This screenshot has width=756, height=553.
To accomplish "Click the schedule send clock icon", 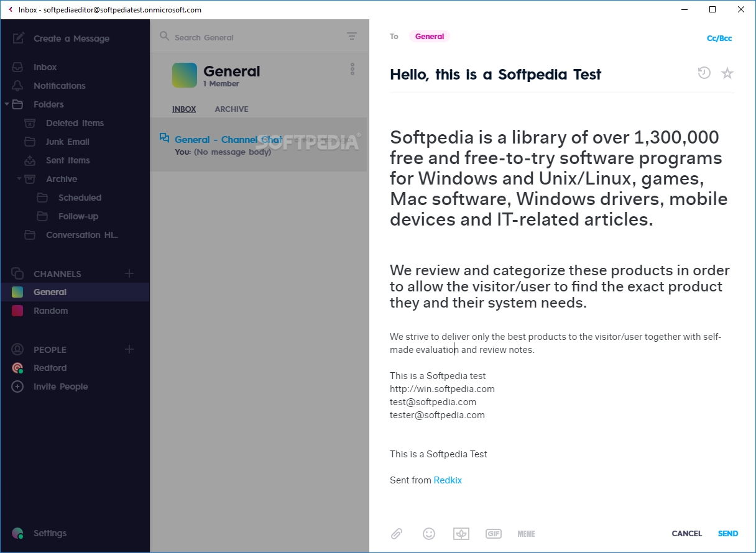I will [x=704, y=73].
